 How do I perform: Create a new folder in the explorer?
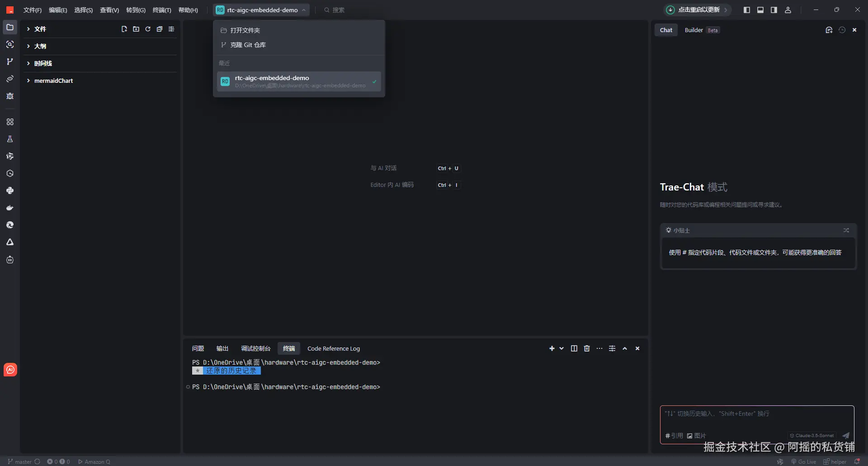pyautogui.click(x=136, y=29)
